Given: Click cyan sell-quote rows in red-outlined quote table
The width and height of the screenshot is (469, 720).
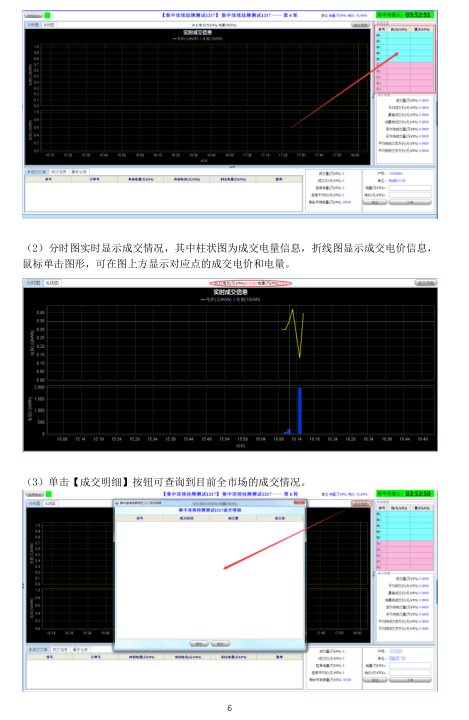Looking at the screenshot, I should point(405,47).
